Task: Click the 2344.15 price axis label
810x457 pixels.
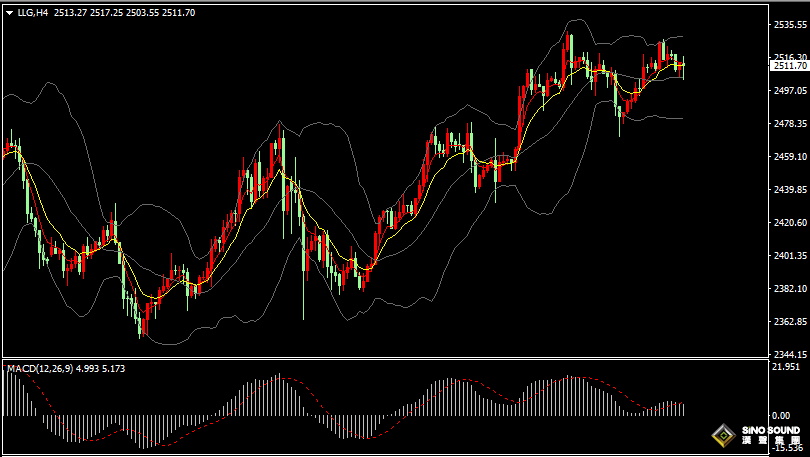Action: coord(788,354)
